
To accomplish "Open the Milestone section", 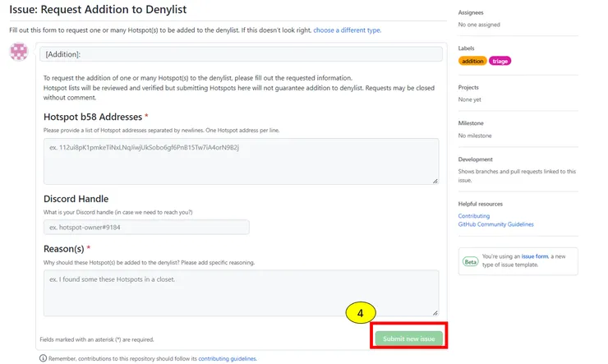I will tap(472, 123).
